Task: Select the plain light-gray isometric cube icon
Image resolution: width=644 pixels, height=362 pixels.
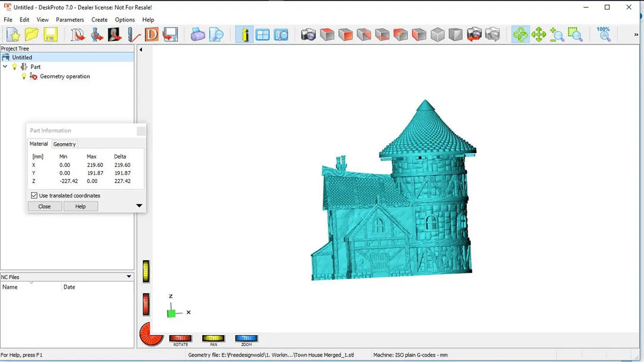Action: click(438, 35)
